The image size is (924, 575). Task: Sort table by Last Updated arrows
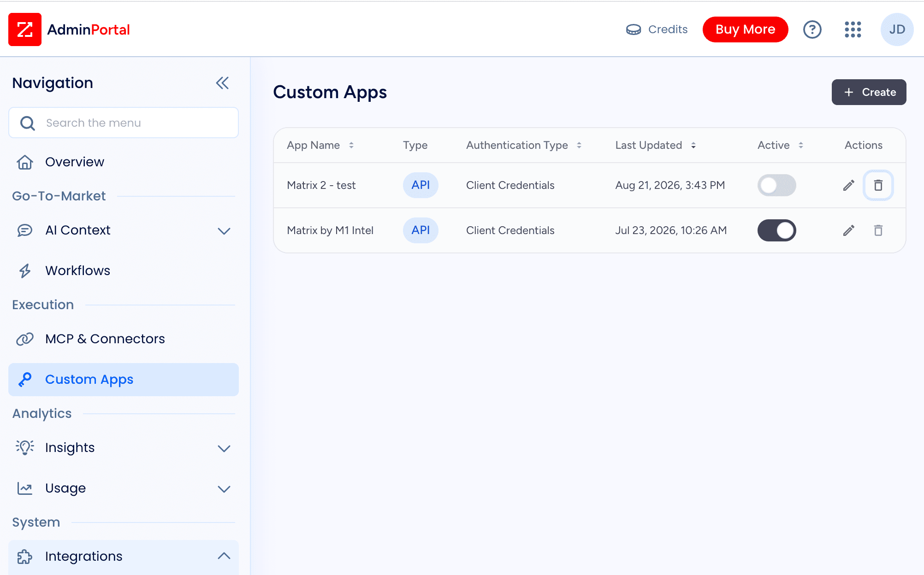click(693, 145)
